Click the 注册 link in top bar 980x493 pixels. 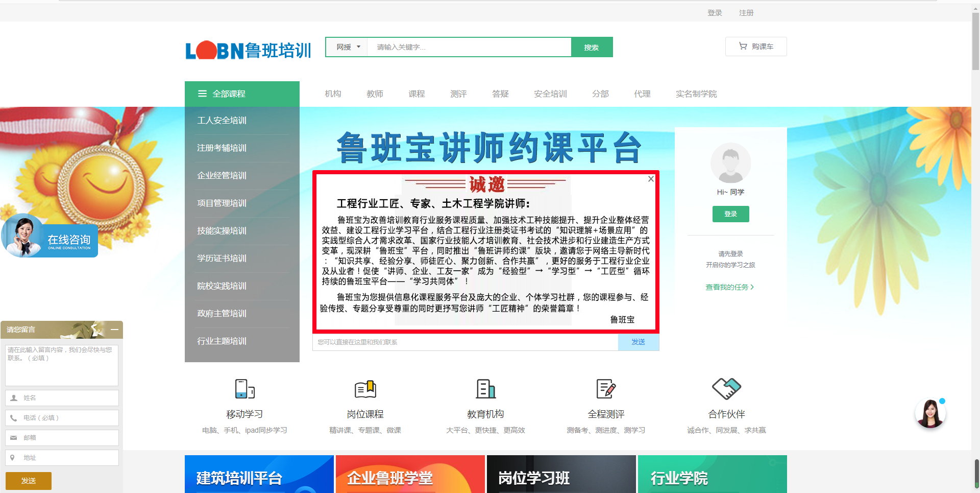(746, 13)
